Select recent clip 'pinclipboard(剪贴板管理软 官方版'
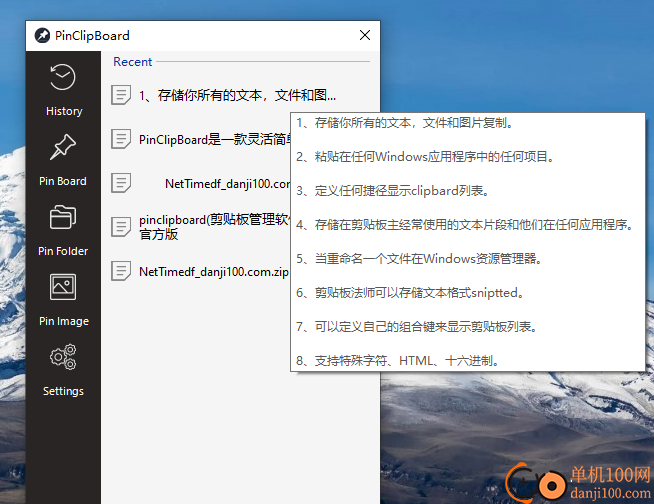Screen dimensions: 654x504 tap(214, 227)
